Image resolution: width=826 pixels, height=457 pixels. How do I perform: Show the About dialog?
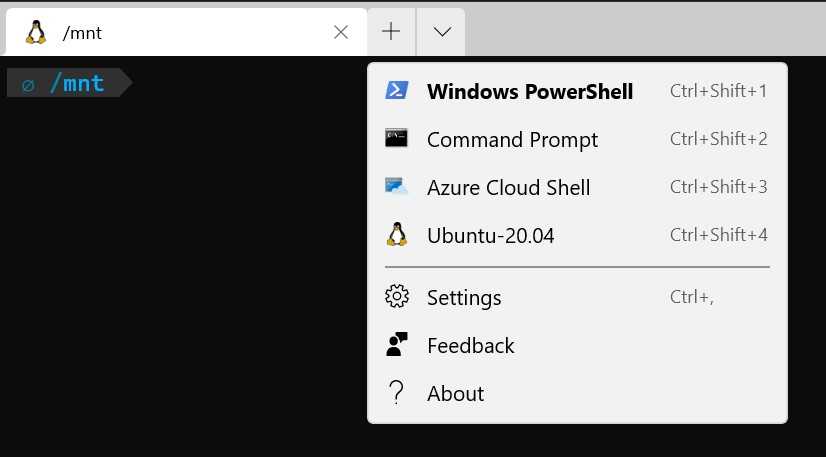tap(455, 394)
